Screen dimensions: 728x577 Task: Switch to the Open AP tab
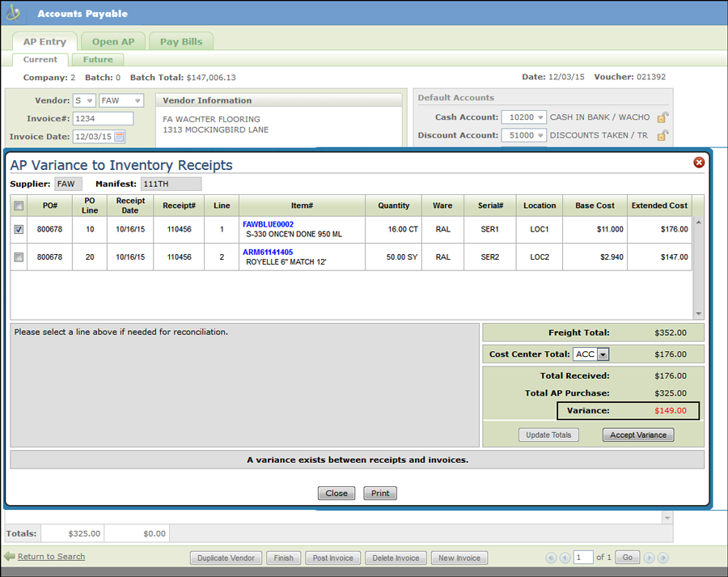pos(113,42)
